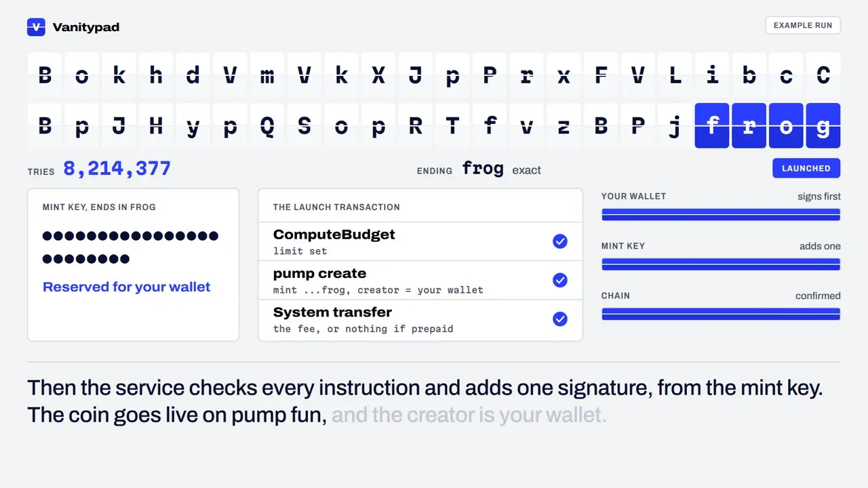Click the Vanitypad logo icon

point(36,27)
